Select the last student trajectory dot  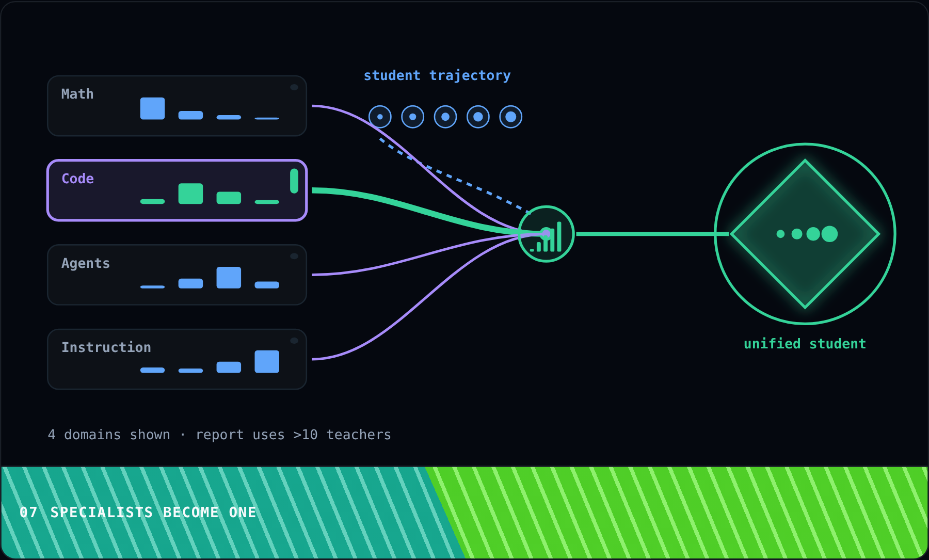(511, 117)
